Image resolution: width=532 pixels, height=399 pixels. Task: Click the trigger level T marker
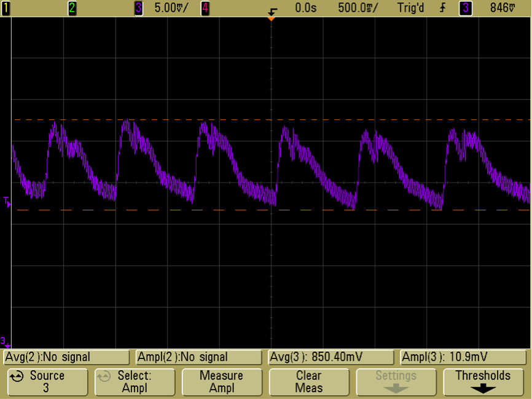click(7, 202)
